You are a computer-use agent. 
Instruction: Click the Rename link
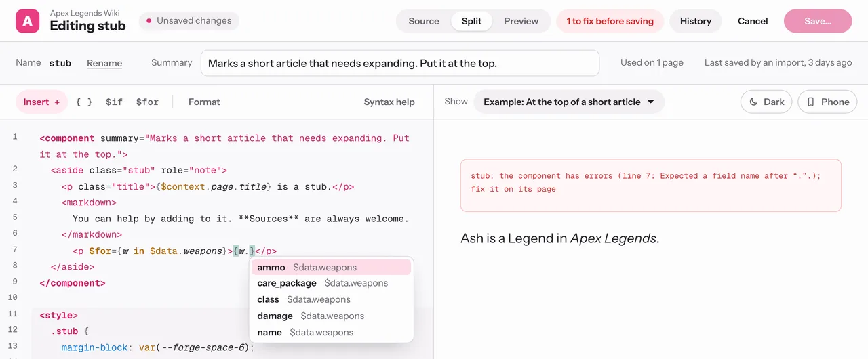coord(104,63)
